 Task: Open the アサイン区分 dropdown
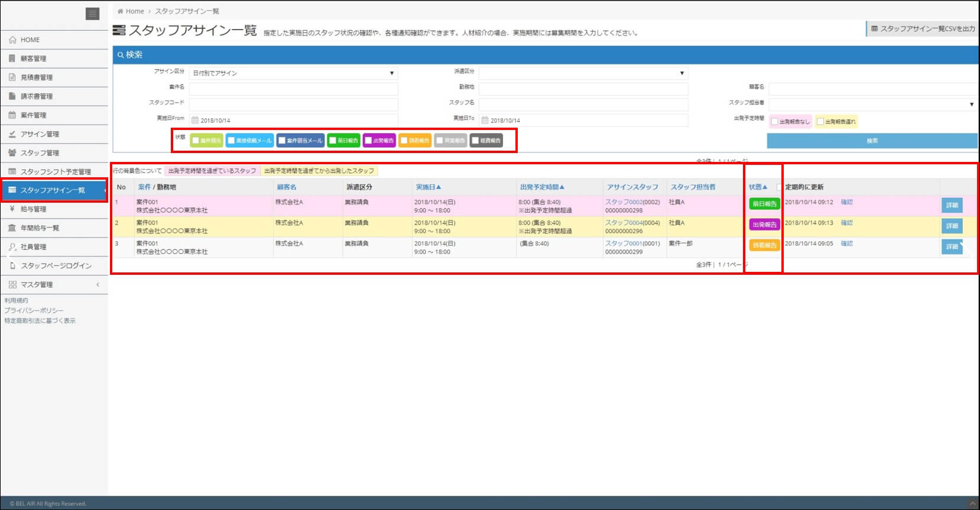coord(293,73)
